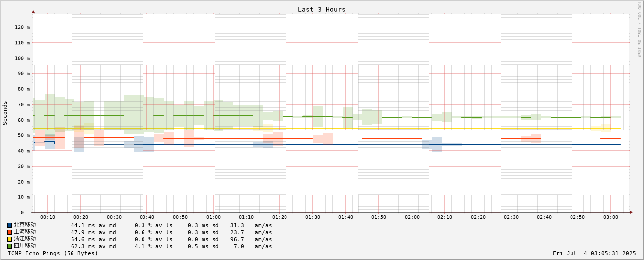Click the 01:40 time axis label
The width and height of the screenshot is (644, 260).
coord(346,217)
